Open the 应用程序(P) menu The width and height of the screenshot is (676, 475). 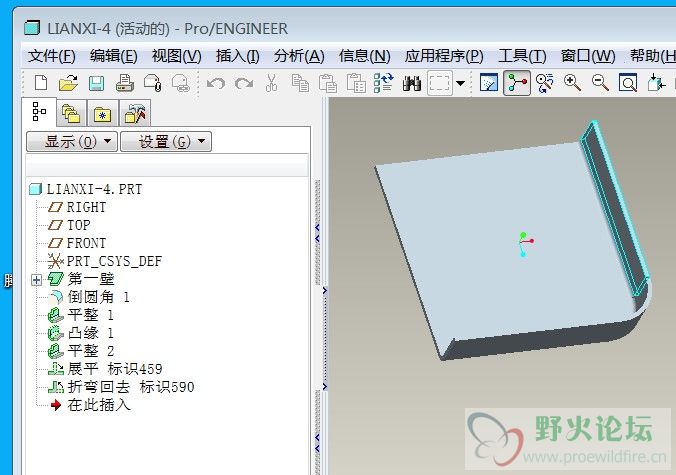coord(444,56)
